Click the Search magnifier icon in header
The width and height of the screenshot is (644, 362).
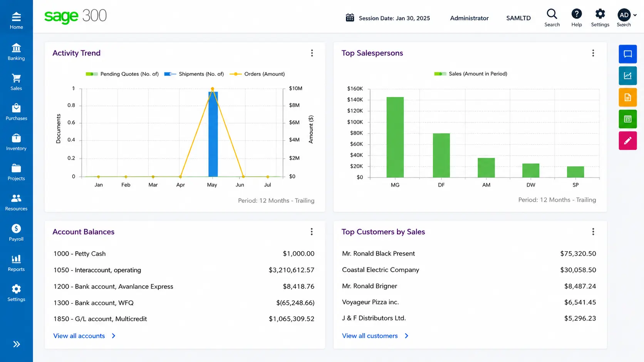(552, 14)
